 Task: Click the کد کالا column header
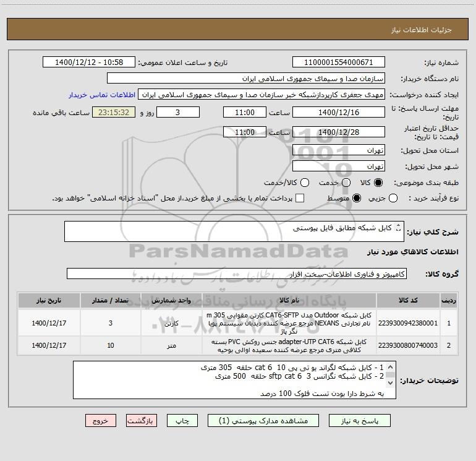(x=408, y=301)
